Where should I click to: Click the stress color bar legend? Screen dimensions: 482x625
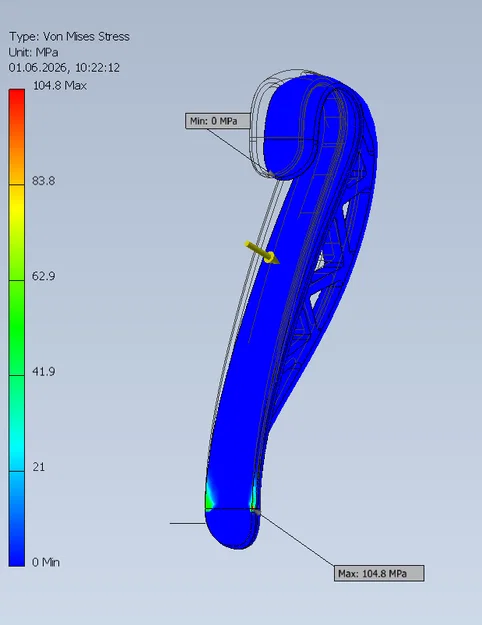tap(17, 328)
